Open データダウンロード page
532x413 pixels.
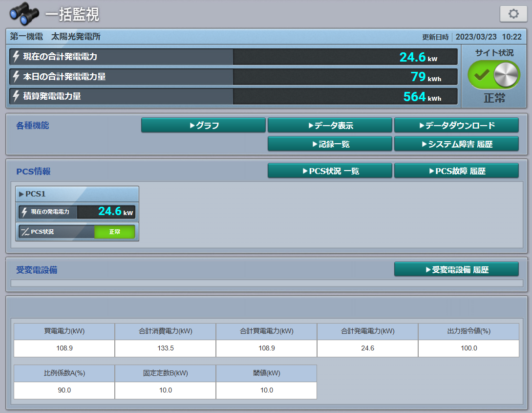pyautogui.click(x=456, y=125)
